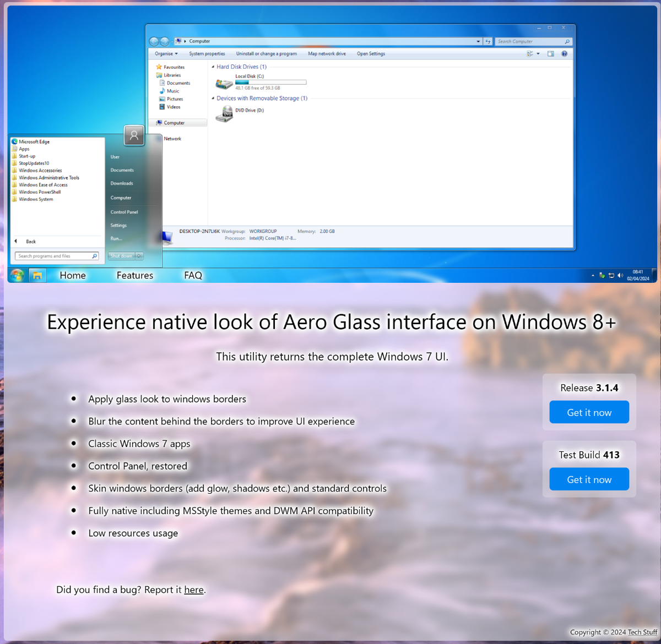Click 'Control Panel, restored' bullet text

pos(138,466)
